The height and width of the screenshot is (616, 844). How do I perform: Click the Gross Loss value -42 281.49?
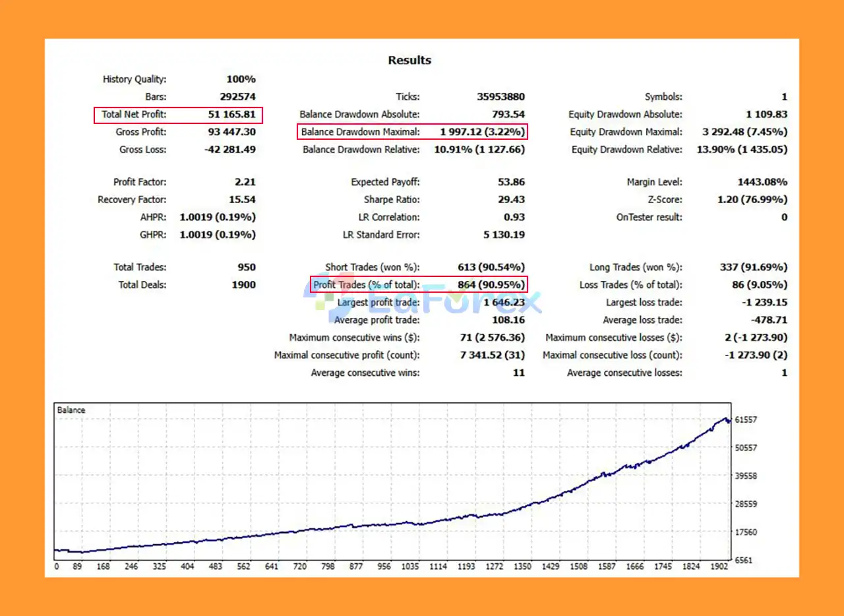pyautogui.click(x=229, y=150)
